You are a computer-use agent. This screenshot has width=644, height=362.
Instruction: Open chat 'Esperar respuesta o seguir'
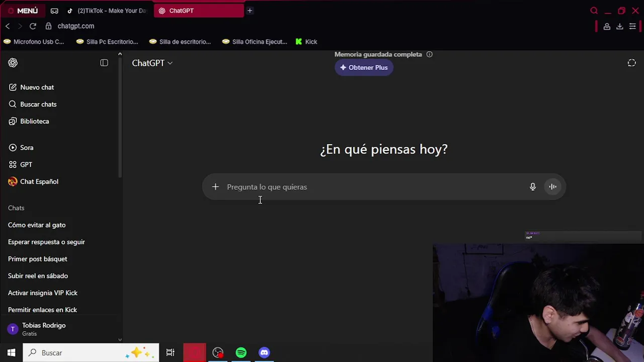tap(46, 242)
